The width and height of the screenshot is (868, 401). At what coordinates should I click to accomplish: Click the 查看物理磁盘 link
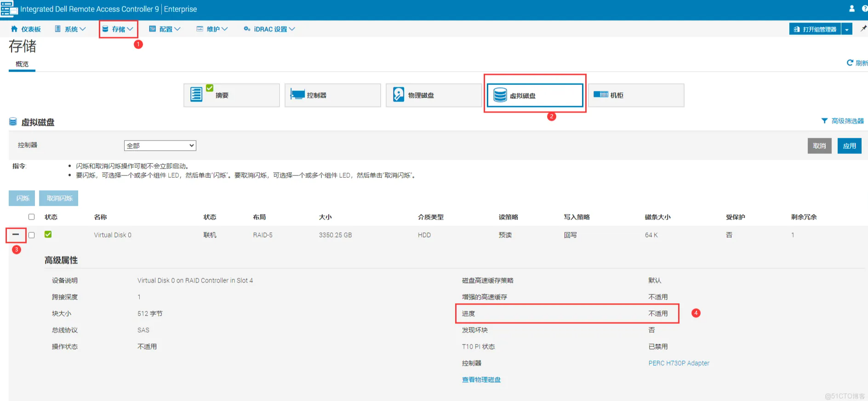click(481, 379)
